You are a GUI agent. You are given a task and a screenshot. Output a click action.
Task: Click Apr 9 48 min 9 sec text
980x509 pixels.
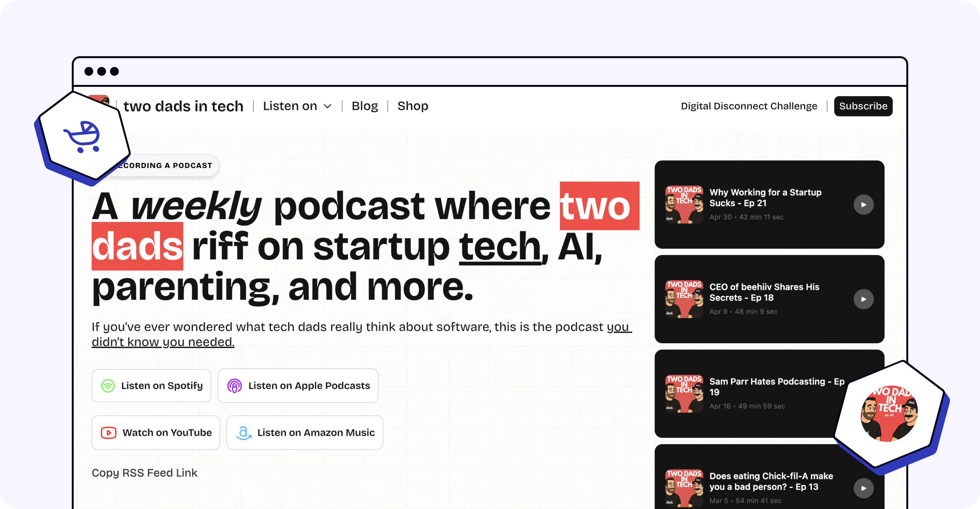[x=743, y=311]
